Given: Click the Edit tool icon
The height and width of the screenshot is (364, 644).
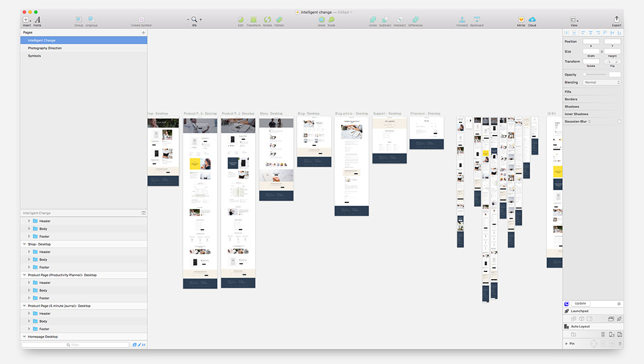Looking at the screenshot, I should [x=241, y=19].
